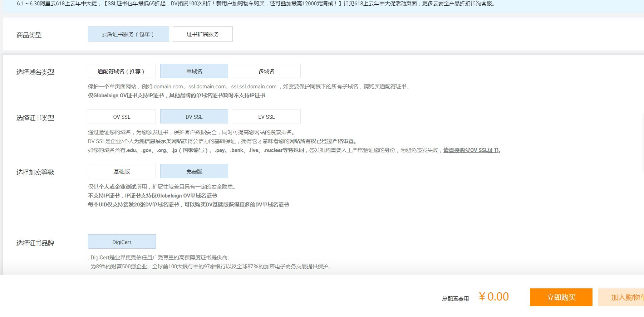The width and height of the screenshot is (644, 317).
Task: Select the 免费版 encryption level
Action: (x=194, y=171)
